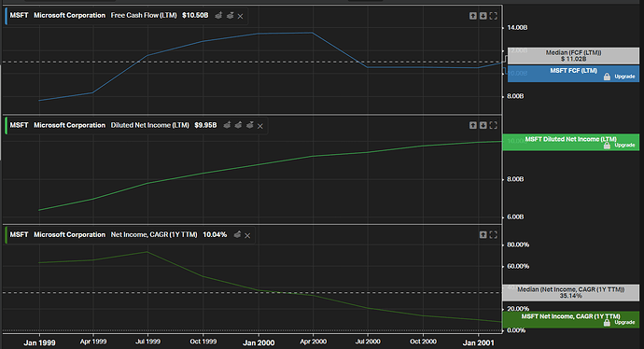This screenshot has width=644, height=349.
Task: Click Microsoft Corporation in Diluted Net Income legend
Action: click(x=69, y=125)
